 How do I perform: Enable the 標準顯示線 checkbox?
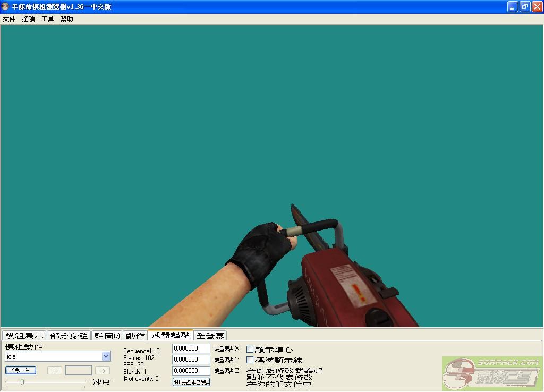250,360
